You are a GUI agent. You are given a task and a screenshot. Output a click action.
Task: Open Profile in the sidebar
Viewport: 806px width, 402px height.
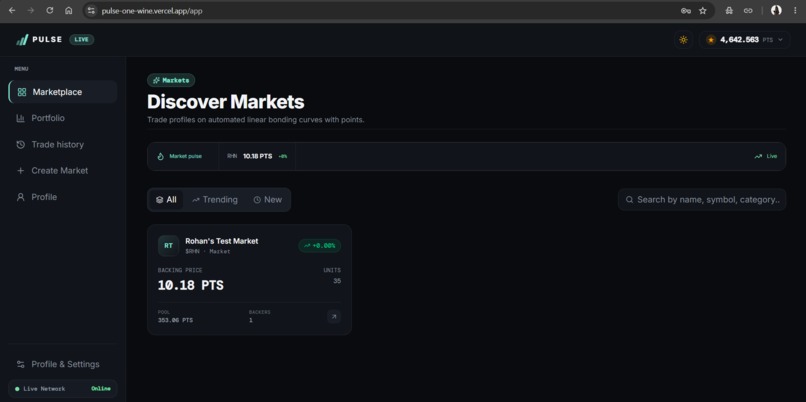tap(63, 197)
